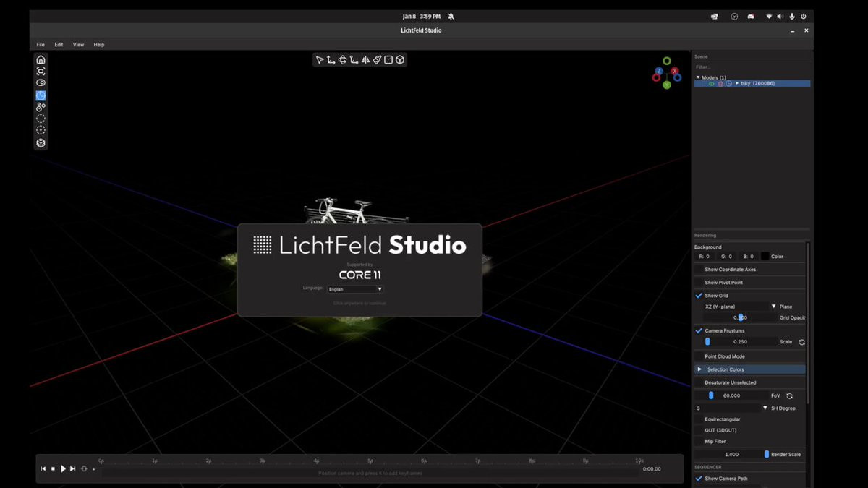Screen dimensions: 868x488
Task: Toggle biky model visibility eye icon
Action: tap(711, 84)
